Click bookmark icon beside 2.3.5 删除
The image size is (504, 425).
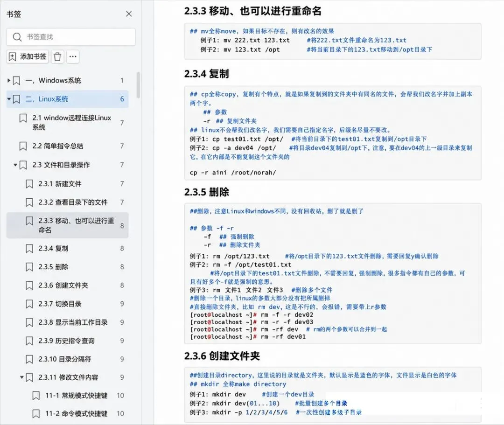[29, 267]
